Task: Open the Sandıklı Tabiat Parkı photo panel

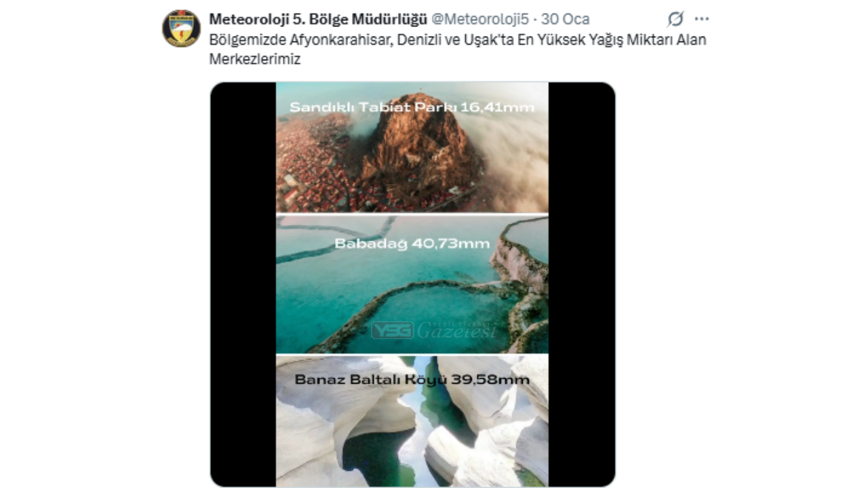Action: point(412,148)
